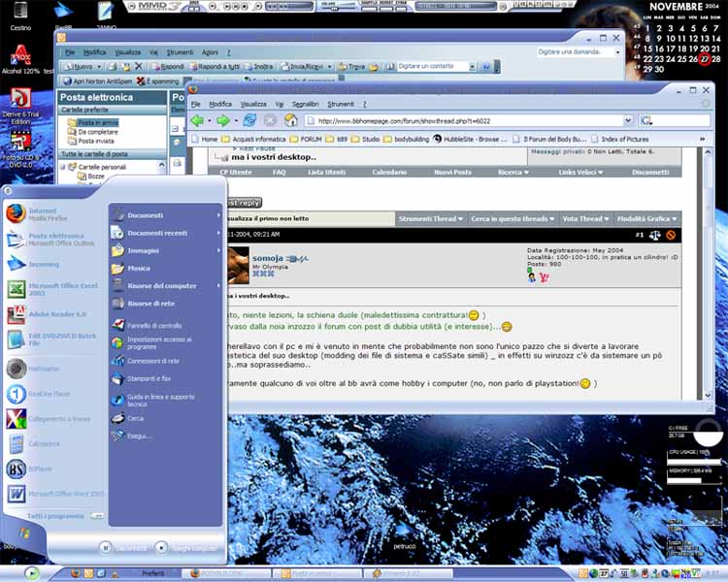This screenshot has width=728, height=582.
Task: Click Nuovi Posts link in navbar
Action: point(452,173)
